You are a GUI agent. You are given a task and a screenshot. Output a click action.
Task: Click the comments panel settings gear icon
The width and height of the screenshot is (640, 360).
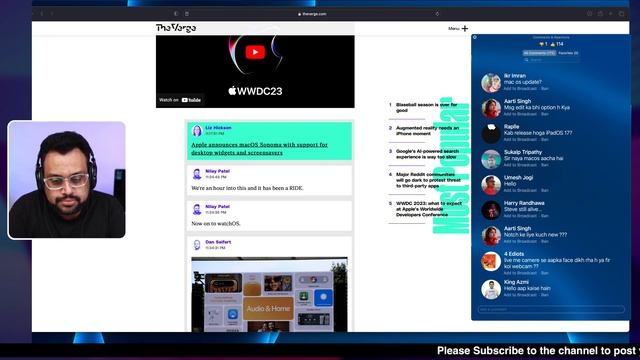[475, 37]
